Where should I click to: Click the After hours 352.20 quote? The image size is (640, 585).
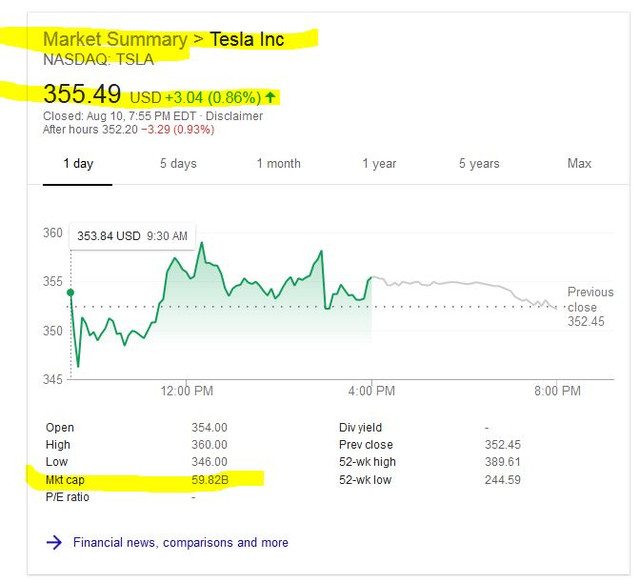pos(112,129)
